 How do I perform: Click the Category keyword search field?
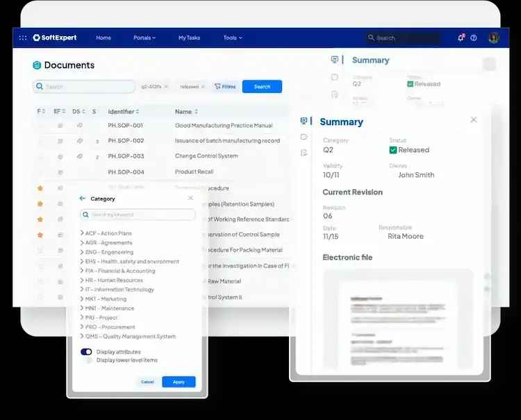click(138, 215)
